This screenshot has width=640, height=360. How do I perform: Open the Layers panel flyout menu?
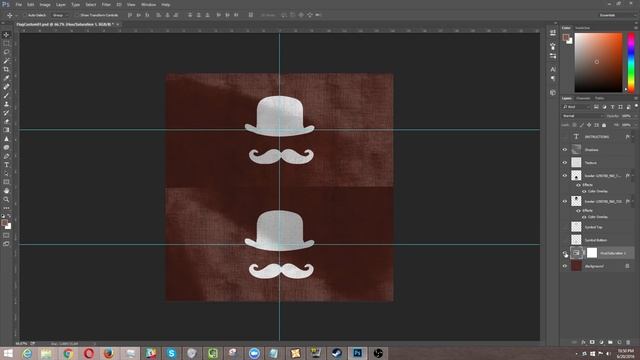[636, 98]
